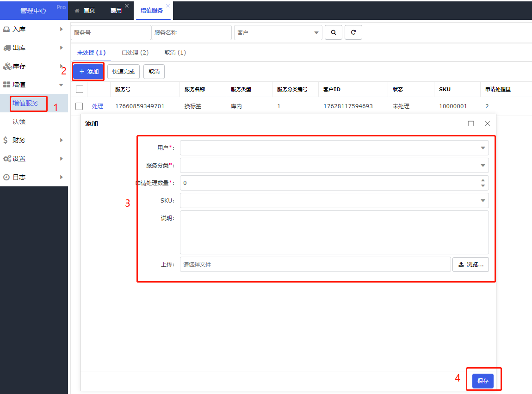Click the inbound (入库) tray icon
The height and width of the screenshot is (394, 532).
(x=6, y=30)
